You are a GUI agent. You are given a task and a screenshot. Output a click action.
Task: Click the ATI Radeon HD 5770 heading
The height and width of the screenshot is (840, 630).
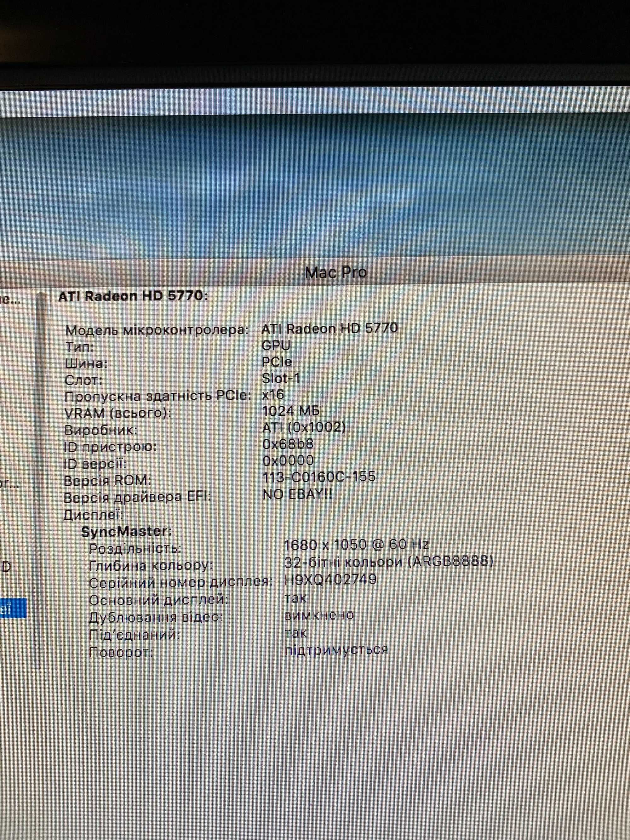(x=133, y=296)
